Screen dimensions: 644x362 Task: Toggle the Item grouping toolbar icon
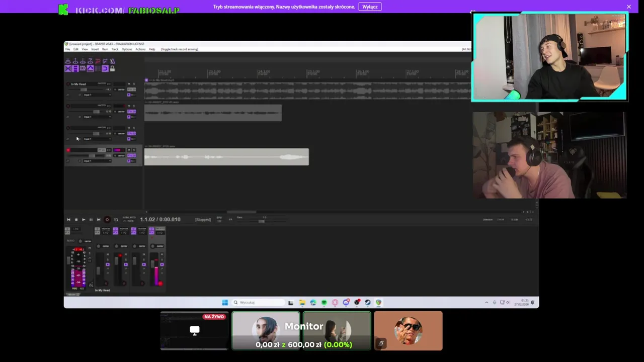[x=75, y=68]
